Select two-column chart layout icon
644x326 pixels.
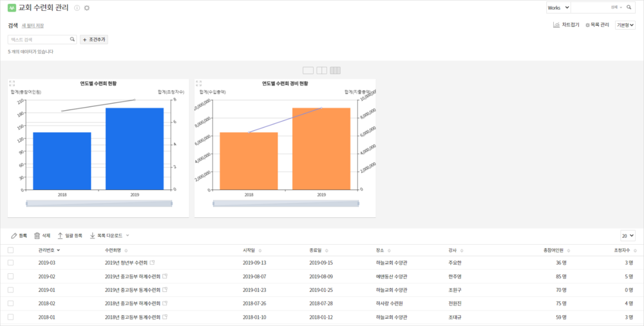[321, 70]
